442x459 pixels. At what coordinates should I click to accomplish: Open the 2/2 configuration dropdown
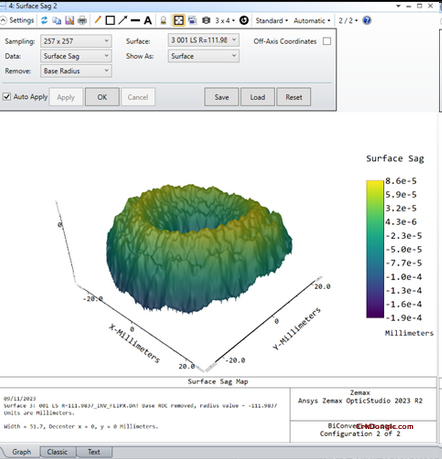point(348,21)
